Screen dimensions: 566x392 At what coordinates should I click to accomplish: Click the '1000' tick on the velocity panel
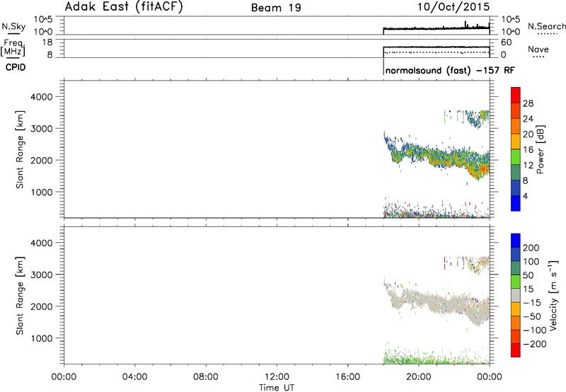(42, 338)
